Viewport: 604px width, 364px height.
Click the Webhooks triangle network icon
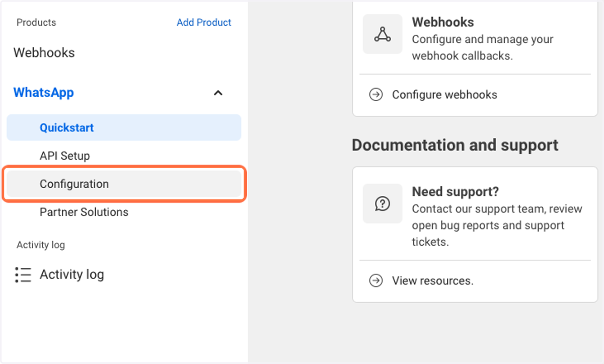(383, 34)
